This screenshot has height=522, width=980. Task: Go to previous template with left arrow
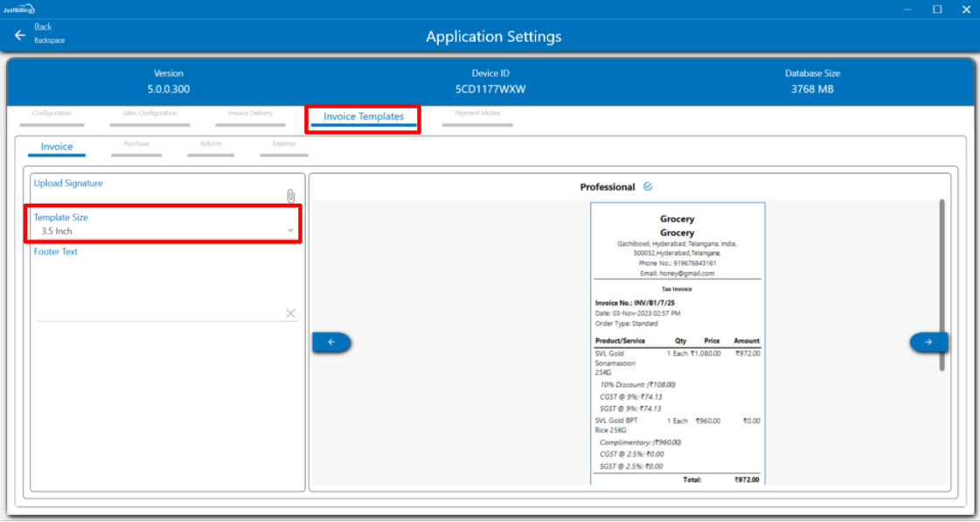pos(331,343)
